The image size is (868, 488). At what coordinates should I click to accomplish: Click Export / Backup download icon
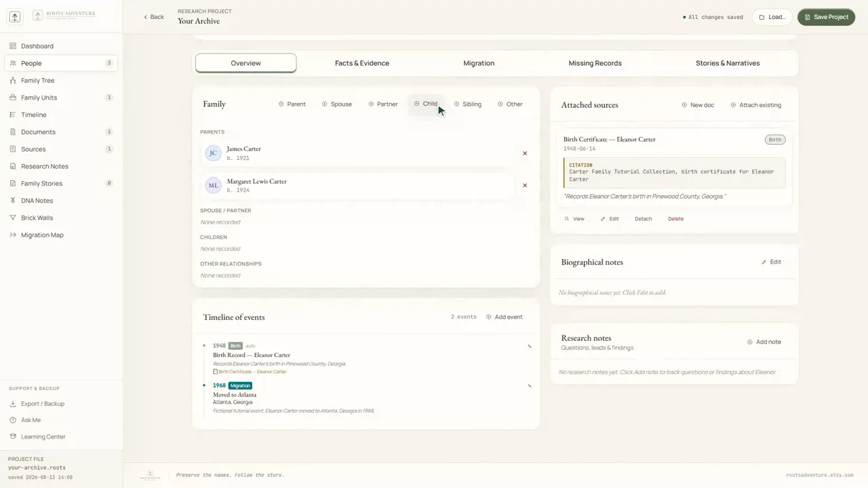(x=13, y=404)
